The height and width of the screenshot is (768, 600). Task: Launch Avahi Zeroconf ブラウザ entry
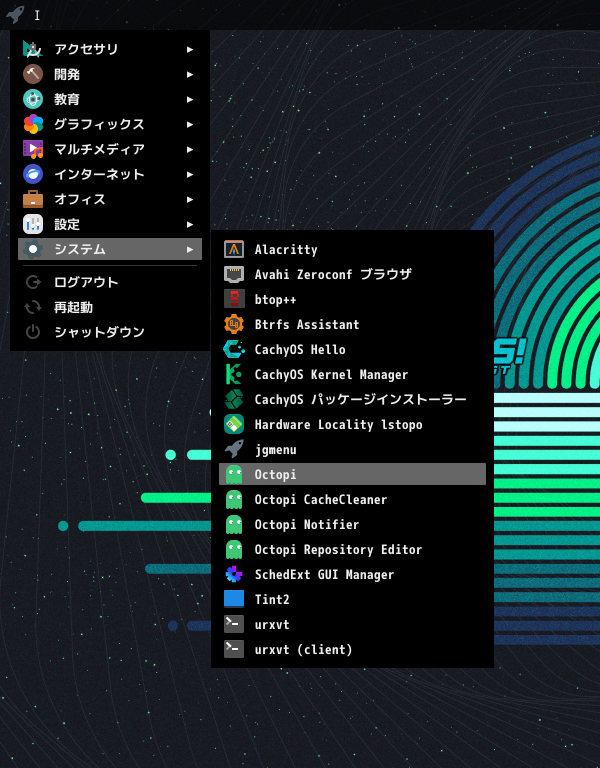pyautogui.click(x=352, y=274)
